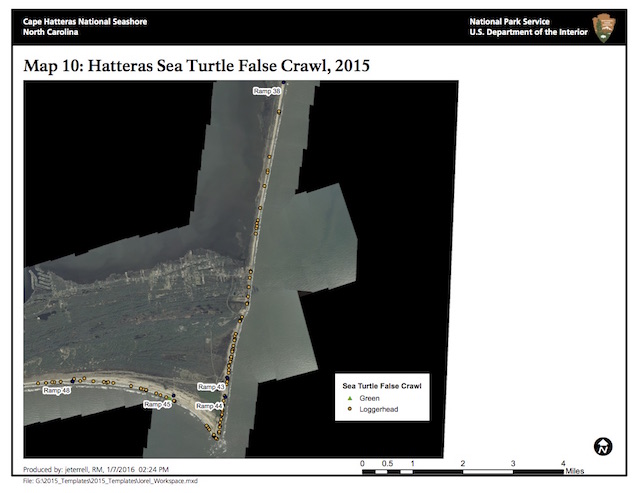Viewport: 638px width, 493px height.
Task: Click the Miles unit label on scale bar
Action: click(x=579, y=470)
